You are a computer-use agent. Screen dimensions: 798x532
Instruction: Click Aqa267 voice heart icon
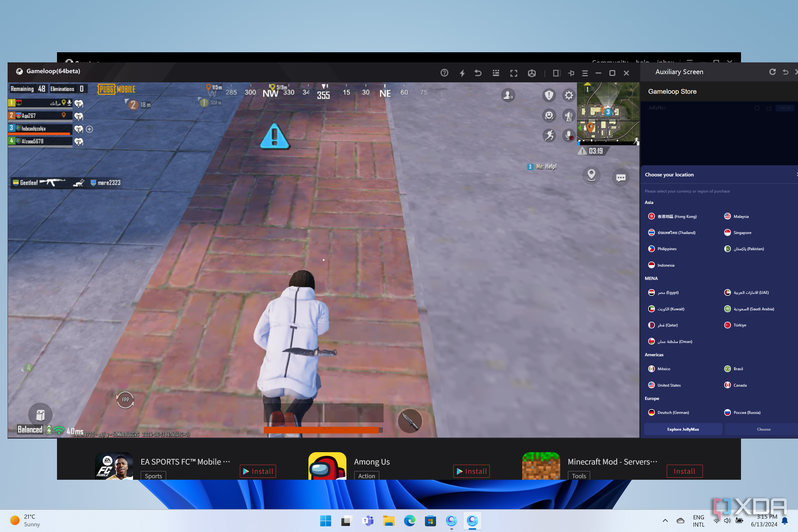pos(79,117)
